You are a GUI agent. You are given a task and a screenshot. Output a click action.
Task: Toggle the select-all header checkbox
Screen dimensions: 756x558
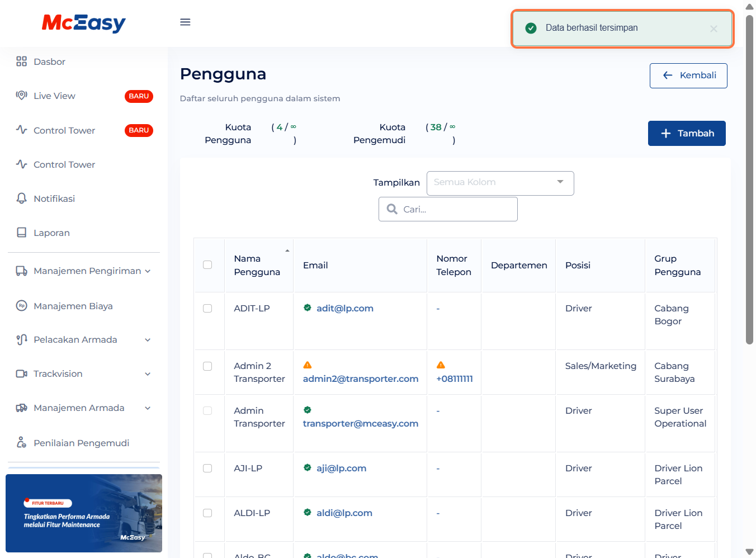pyautogui.click(x=207, y=265)
